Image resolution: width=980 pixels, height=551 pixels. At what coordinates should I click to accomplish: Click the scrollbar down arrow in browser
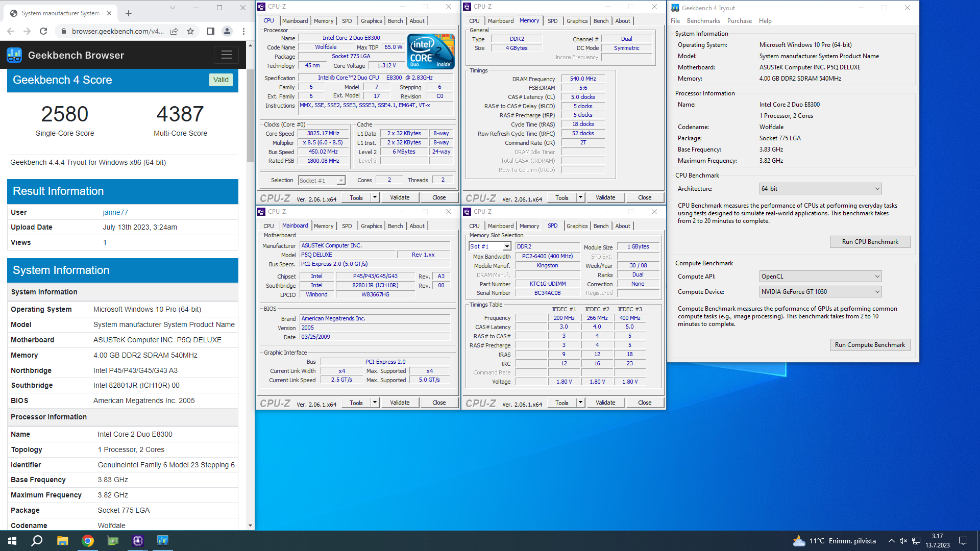tap(250, 525)
